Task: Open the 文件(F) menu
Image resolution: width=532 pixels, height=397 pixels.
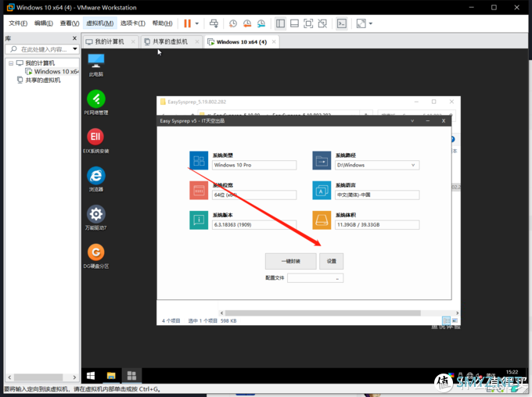Action: pos(18,23)
